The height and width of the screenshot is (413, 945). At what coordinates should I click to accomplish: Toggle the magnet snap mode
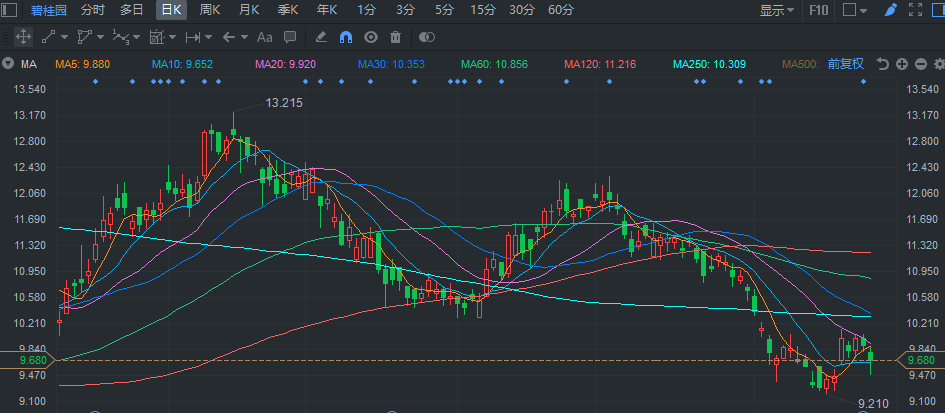tap(346, 37)
